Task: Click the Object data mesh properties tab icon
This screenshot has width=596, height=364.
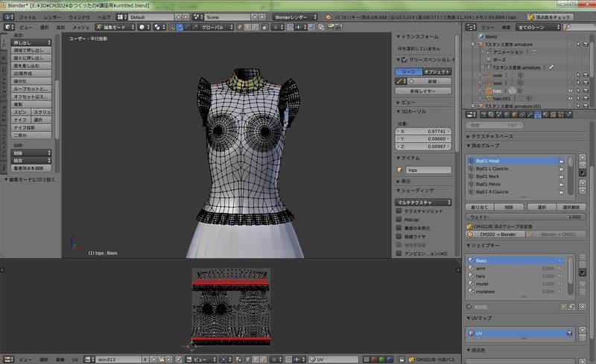Action: click(537, 115)
